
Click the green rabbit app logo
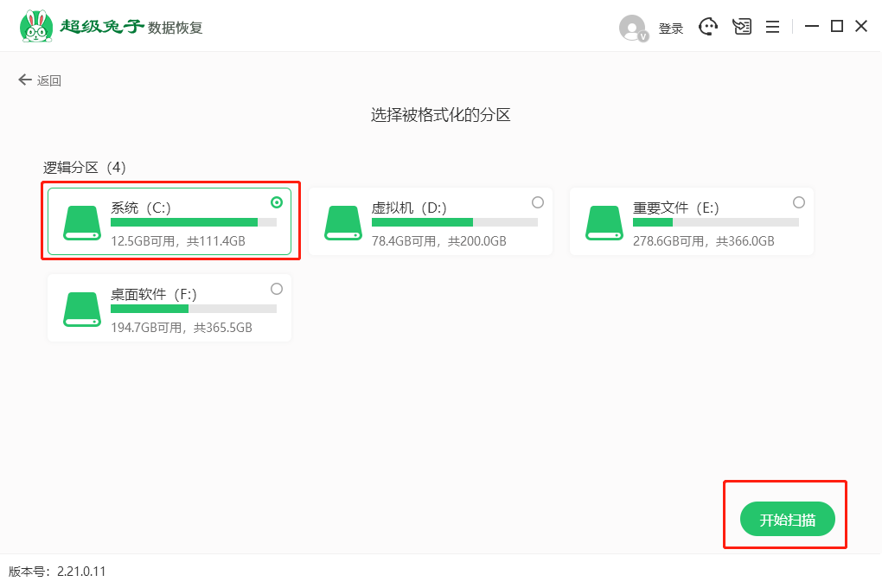[x=35, y=27]
